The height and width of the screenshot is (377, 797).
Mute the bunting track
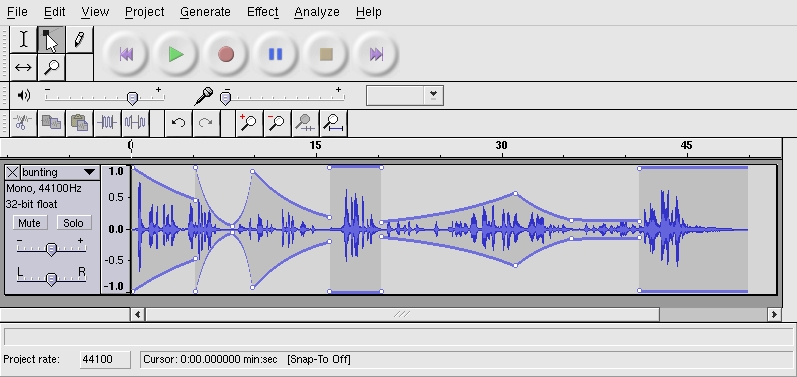(x=29, y=223)
